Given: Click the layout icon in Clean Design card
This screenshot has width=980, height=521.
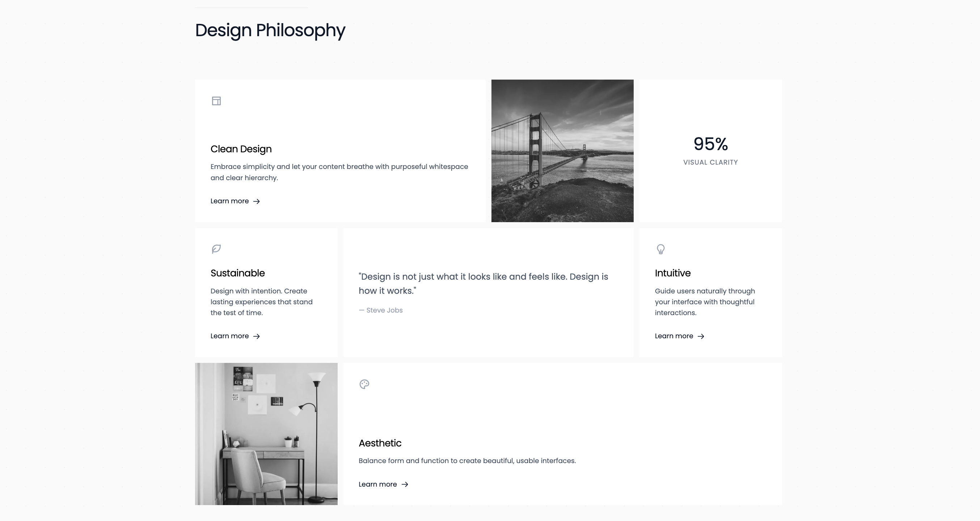Looking at the screenshot, I should pos(216,101).
